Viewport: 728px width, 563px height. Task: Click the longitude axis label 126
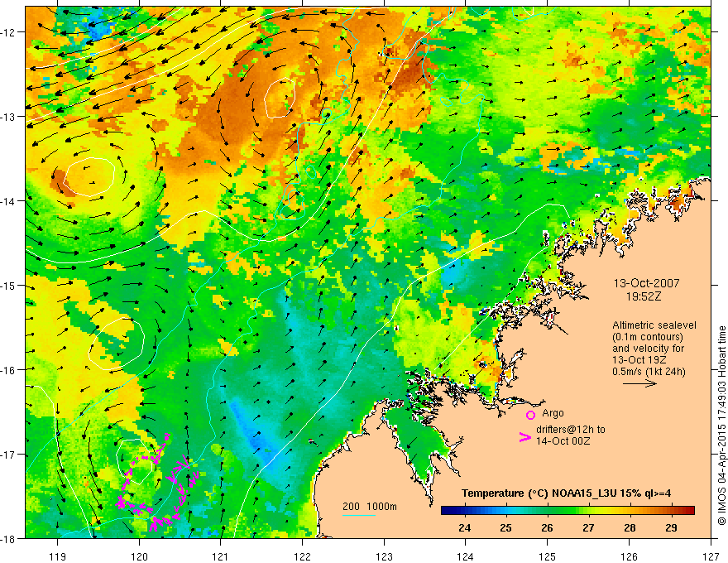(629, 556)
